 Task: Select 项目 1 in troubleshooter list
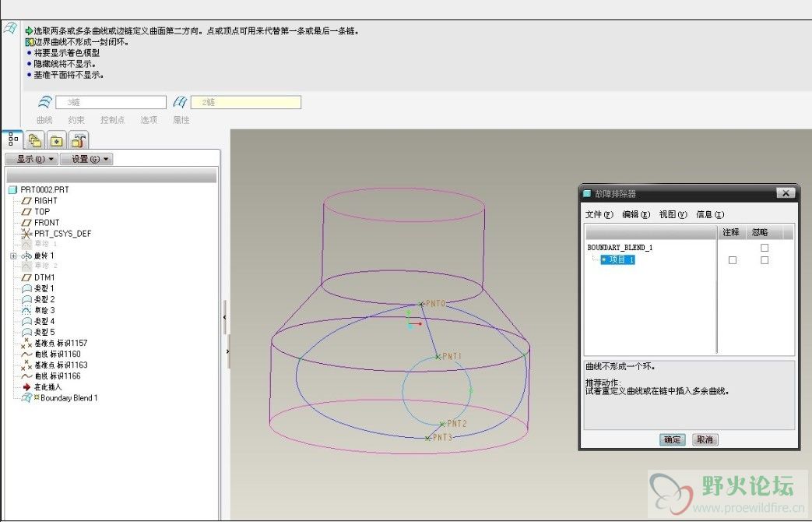point(617,259)
